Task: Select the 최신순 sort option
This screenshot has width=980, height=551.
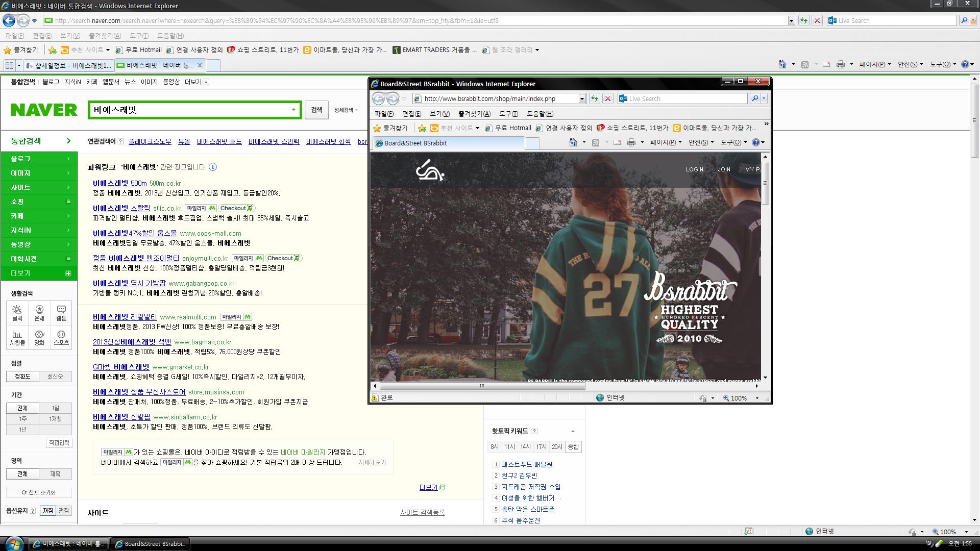Action: click(x=55, y=377)
